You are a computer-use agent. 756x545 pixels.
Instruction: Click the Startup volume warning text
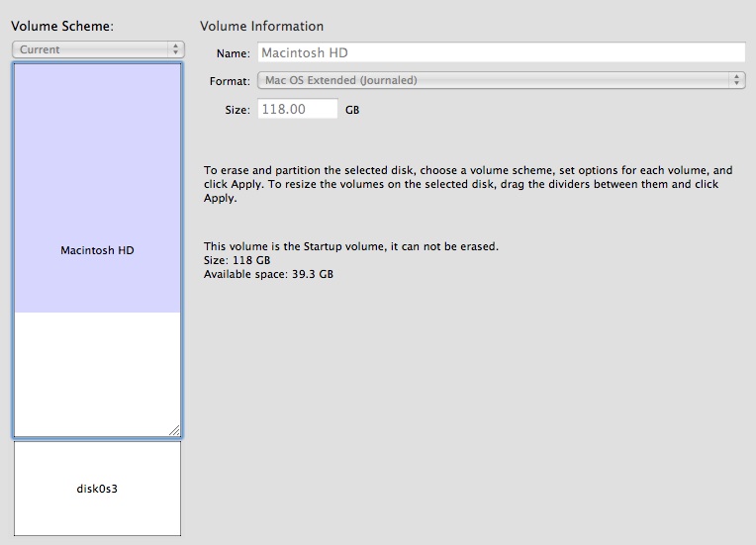click(x=351, y=246)
